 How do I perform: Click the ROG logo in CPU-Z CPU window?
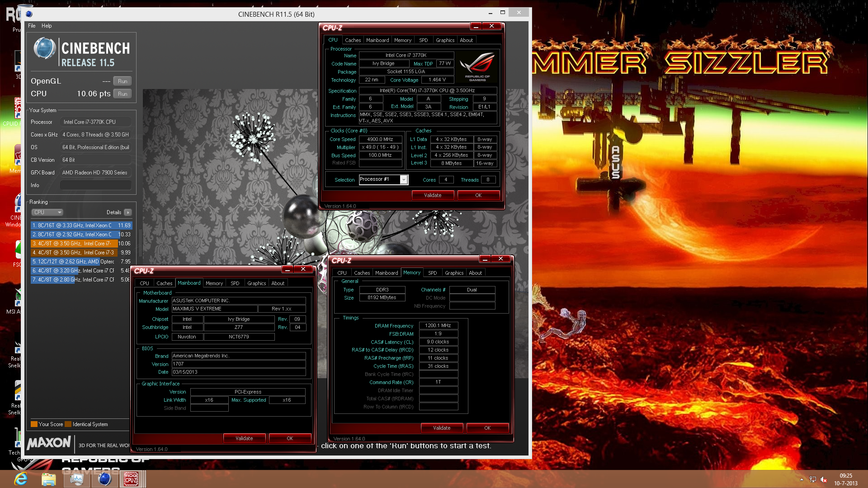477,66
